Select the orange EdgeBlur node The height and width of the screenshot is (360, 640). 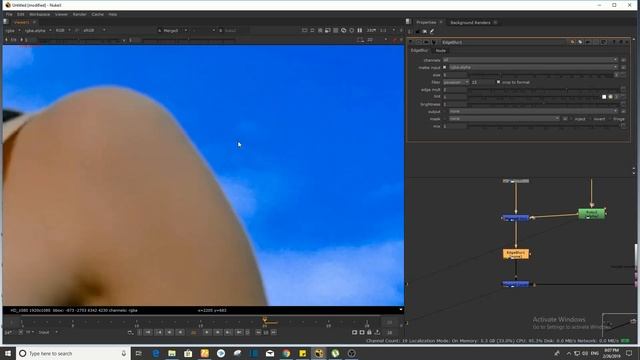516,254
